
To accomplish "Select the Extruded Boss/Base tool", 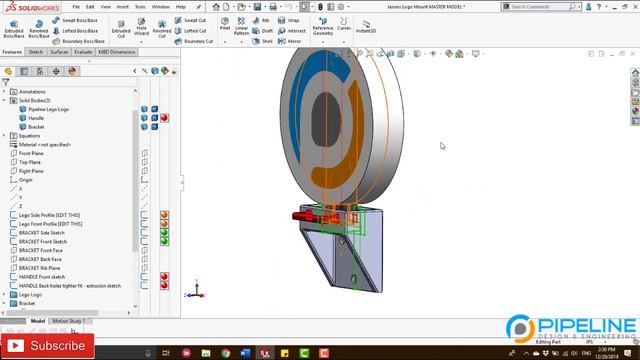I will (14, 29).
